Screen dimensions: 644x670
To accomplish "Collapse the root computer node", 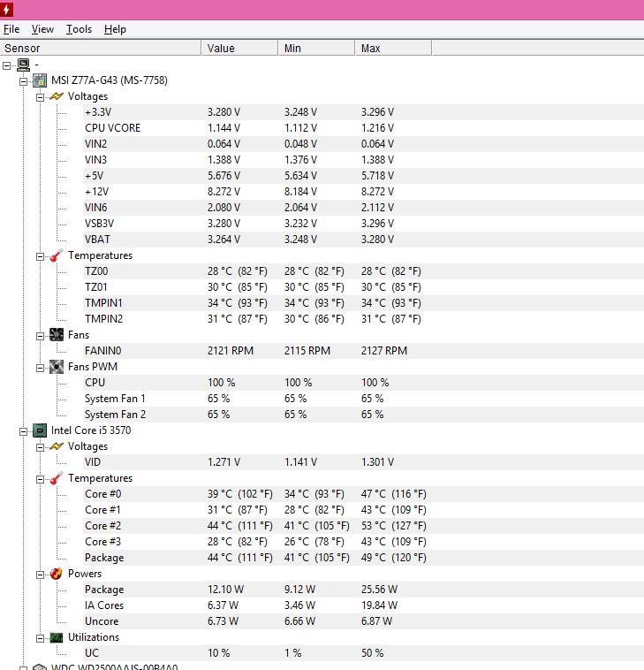I will [7, 65].
